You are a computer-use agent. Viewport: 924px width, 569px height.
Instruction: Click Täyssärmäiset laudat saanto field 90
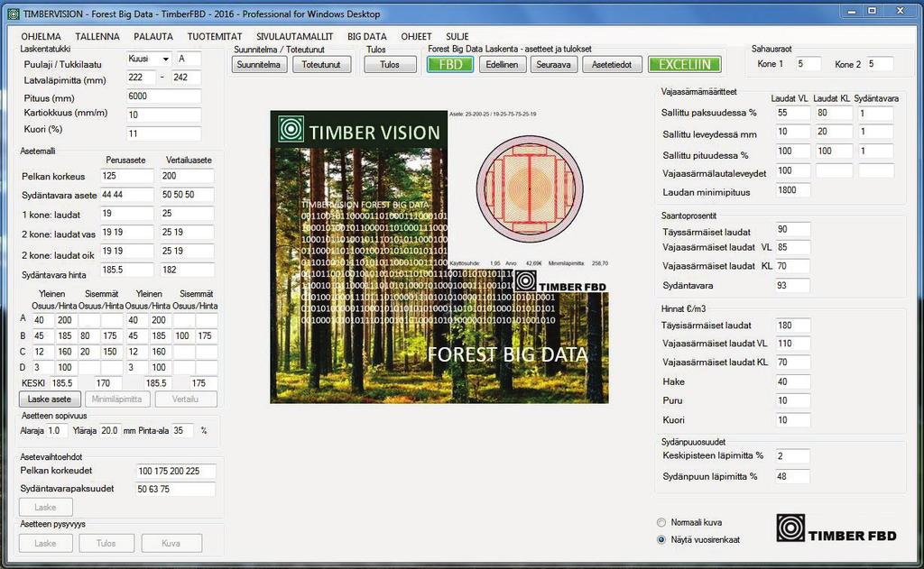tap(792, 230)
